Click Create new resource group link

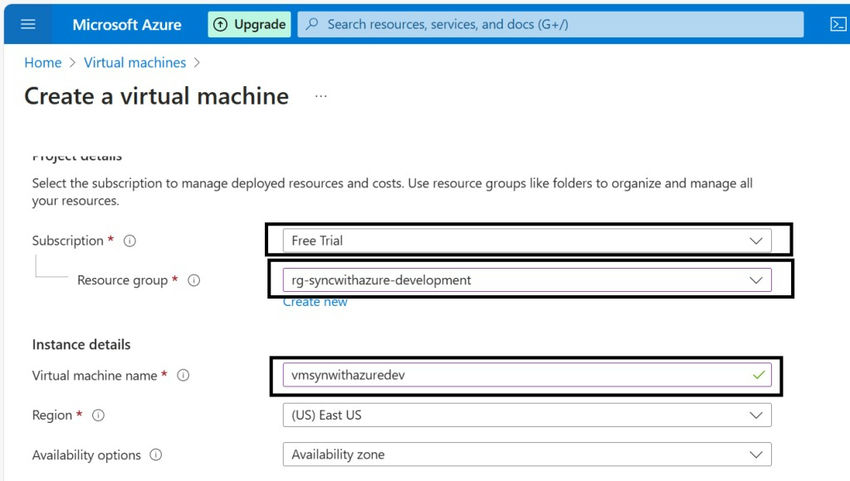315,302
